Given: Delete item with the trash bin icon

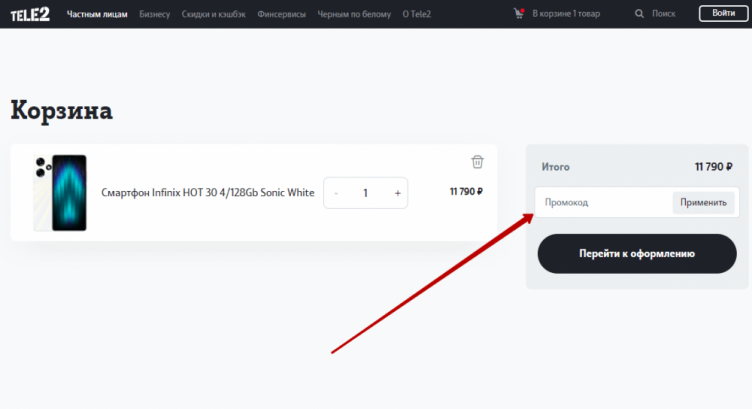Looking at the screenshot, I should (x=477, y=162).
